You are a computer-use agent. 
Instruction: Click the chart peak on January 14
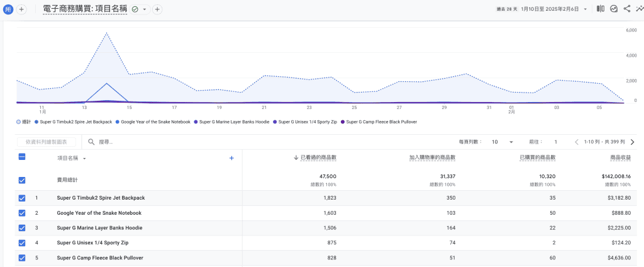pyautogui.click(x=107, y=33)
